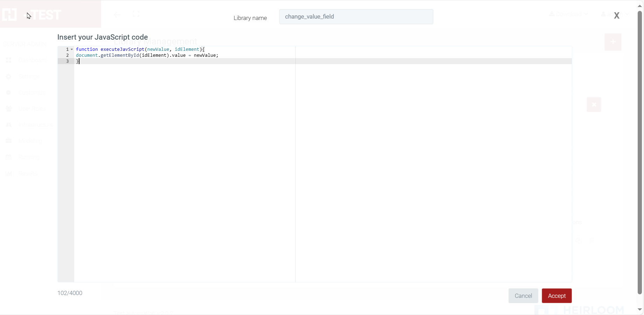The height and width of the screenshot is (315, 644).
Task: Click the Results bar chart icon
Action: [x=9, y=173]
